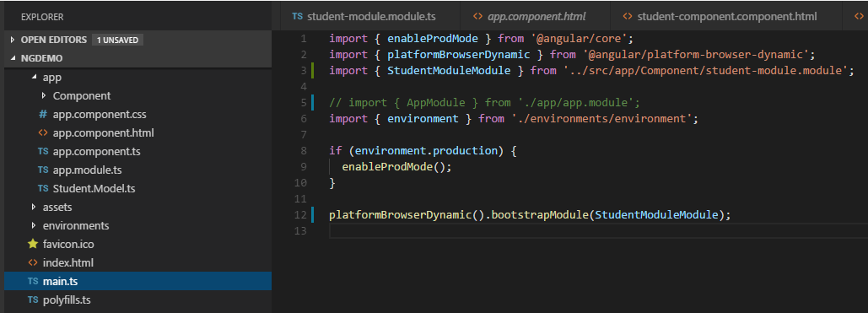868x313 pixels.
Task: Click TS icon beside app.component.ts
Action: [x=43, y=151]
